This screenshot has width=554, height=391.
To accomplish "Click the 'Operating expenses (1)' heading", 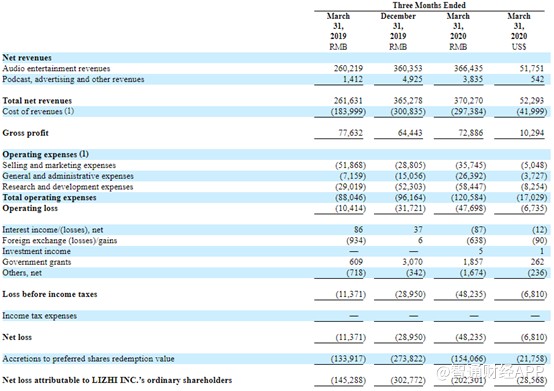I will [x=46, y=154].
